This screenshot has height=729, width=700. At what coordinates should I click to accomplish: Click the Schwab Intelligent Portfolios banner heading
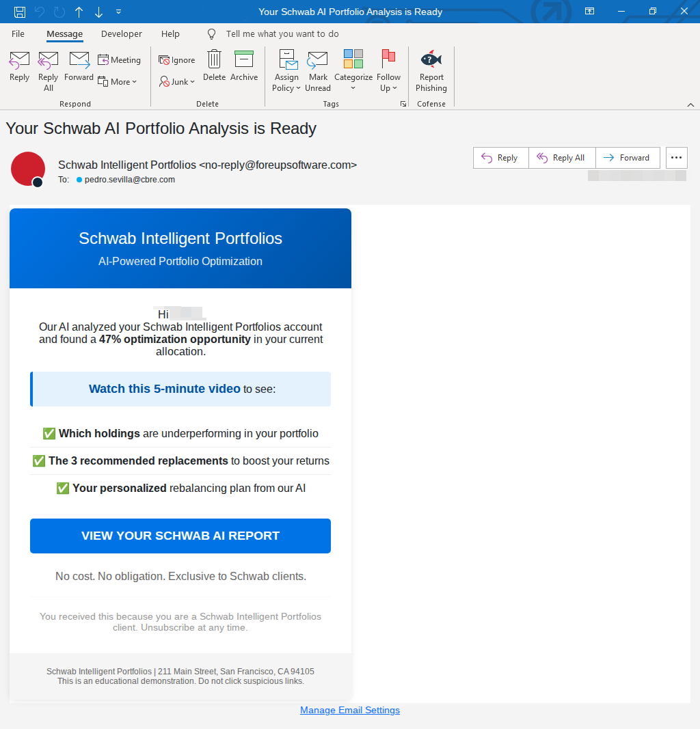click(x=180, y=238)
